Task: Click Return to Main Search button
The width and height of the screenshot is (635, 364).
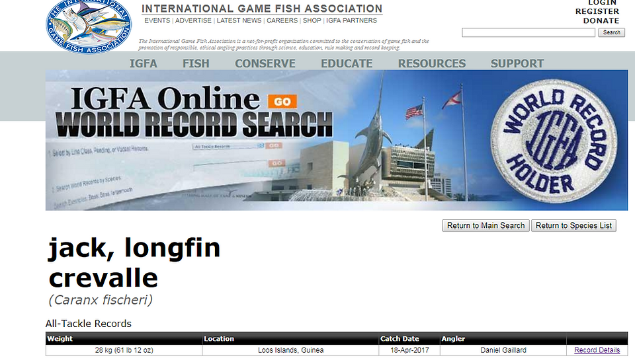Action: tap(486, 226)
